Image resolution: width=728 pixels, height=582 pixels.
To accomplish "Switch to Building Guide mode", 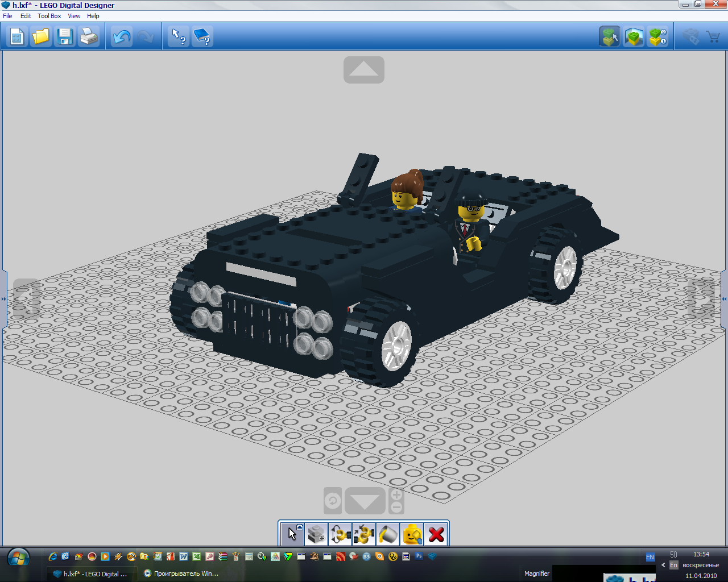I will point(658,38).
